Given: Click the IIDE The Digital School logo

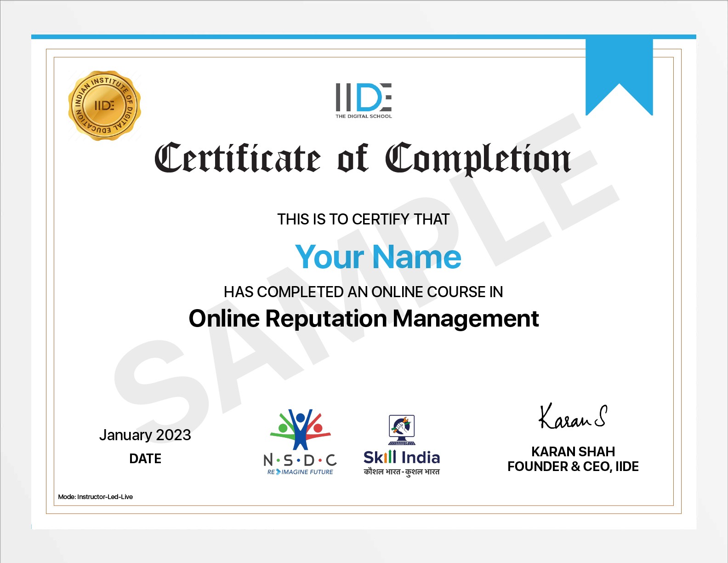Looking at the screenshot, I should [364, 101].
